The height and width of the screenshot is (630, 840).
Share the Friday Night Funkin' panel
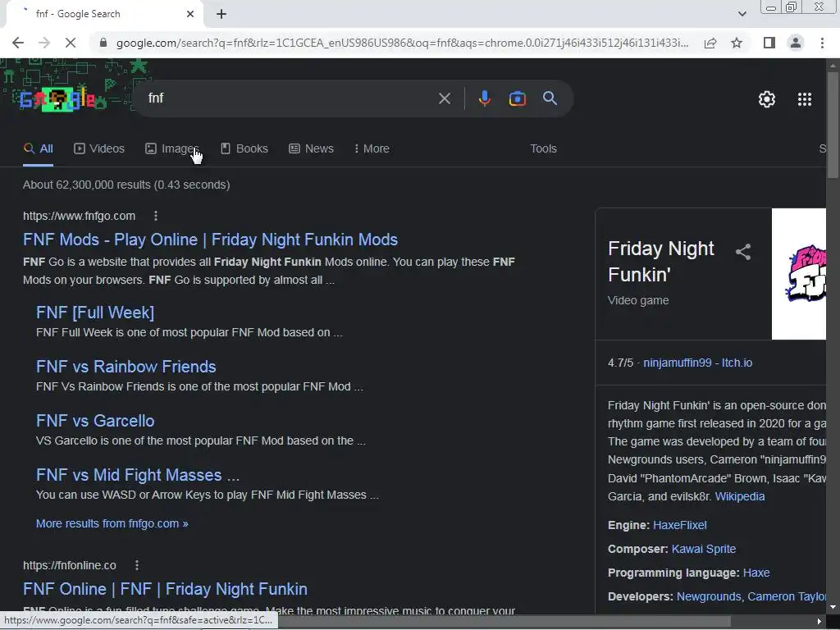pyautogui.click(x=743, y=252)
